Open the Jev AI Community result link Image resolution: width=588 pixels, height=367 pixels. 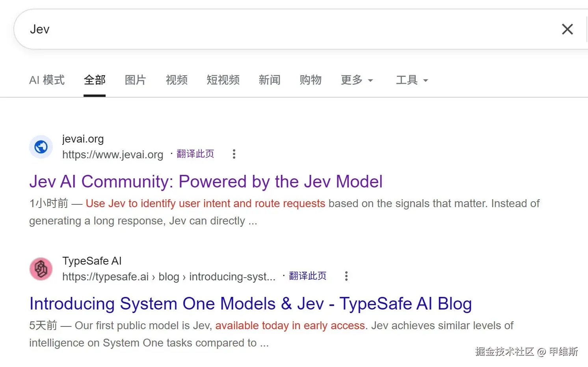[x=206, y=182]
